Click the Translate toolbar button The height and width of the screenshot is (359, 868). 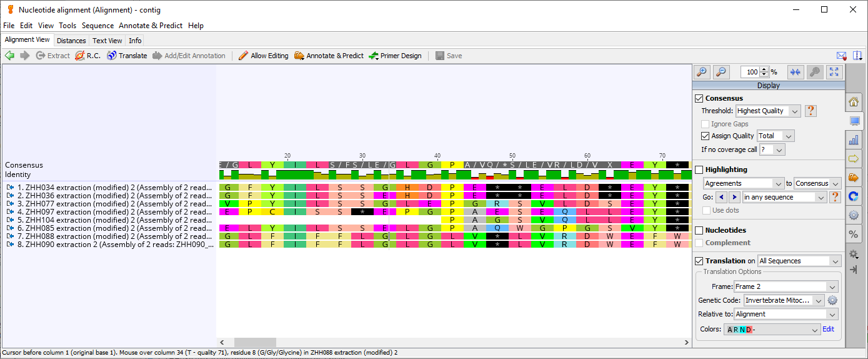(127, 56)
